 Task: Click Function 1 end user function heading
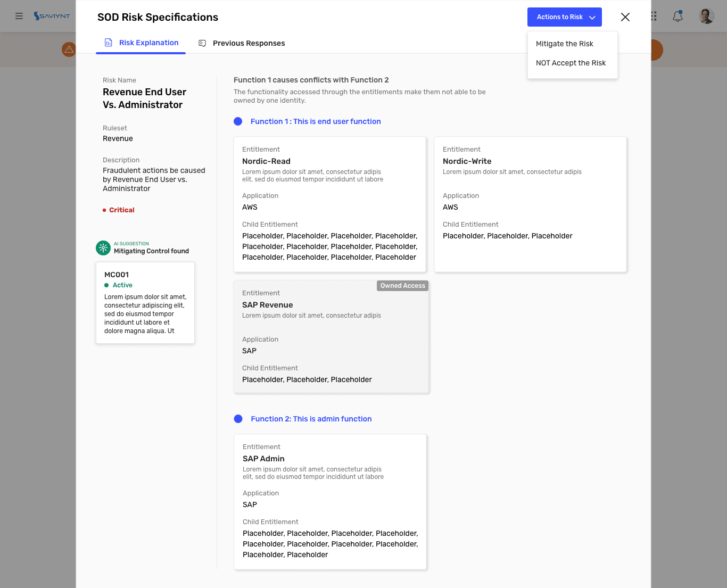[x=316, y=121]
